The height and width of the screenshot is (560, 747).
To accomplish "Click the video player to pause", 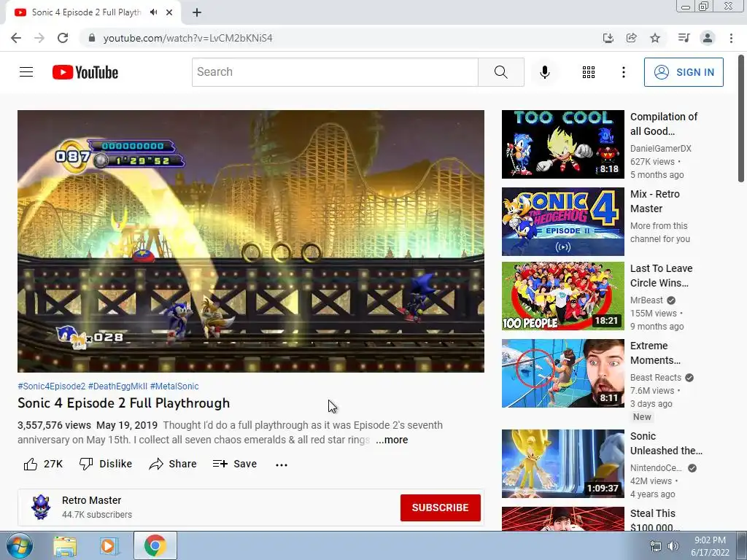I will tap(251, 241).
